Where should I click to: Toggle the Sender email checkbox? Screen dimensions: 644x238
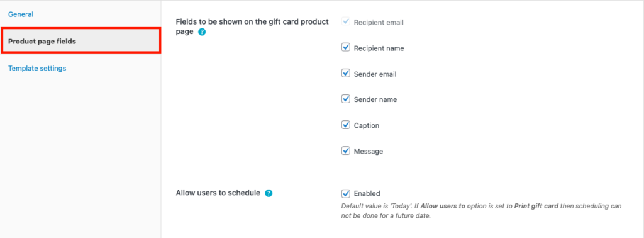(x=345, y=74)
